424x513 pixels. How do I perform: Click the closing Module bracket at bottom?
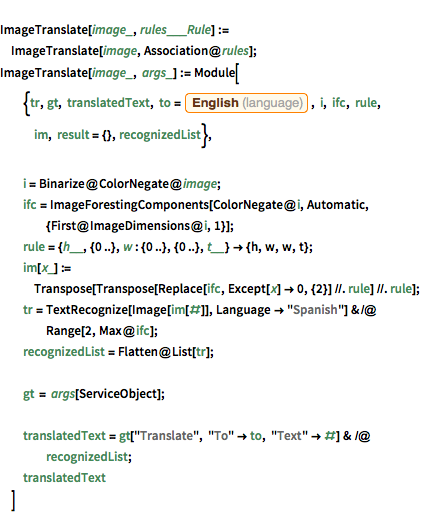[13, 501]
